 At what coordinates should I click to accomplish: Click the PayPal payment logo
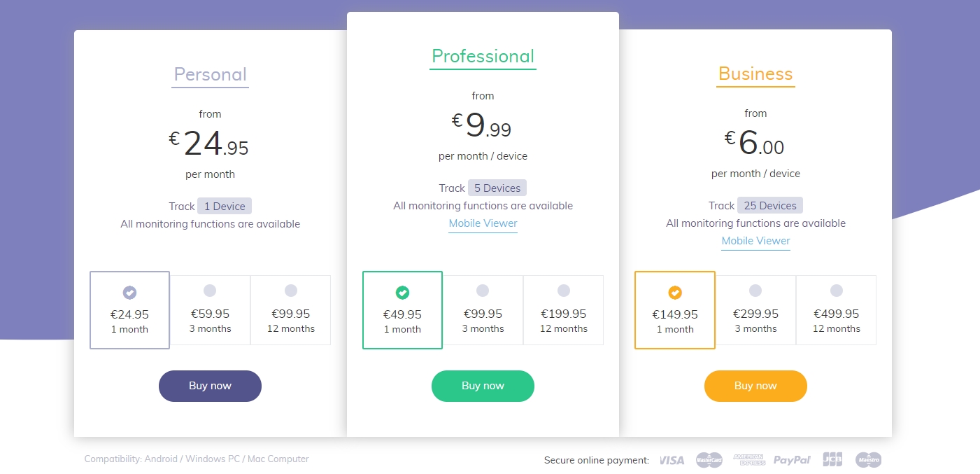click(792, 460)
